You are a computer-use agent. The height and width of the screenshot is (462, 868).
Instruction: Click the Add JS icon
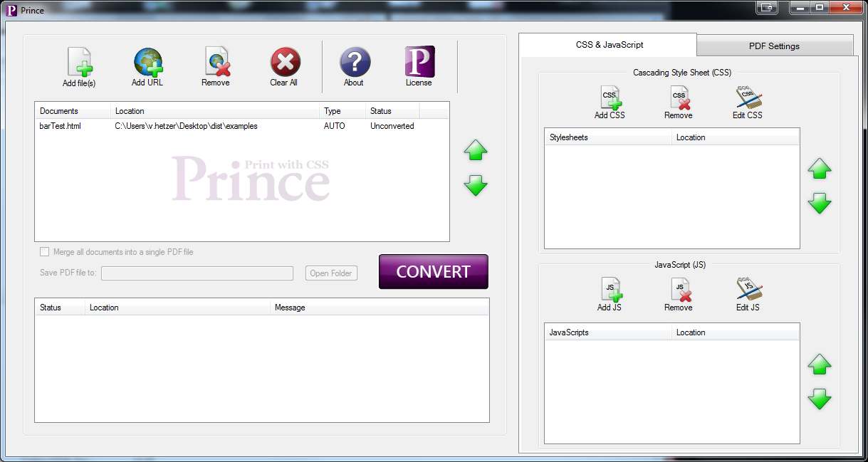point(610,290)
